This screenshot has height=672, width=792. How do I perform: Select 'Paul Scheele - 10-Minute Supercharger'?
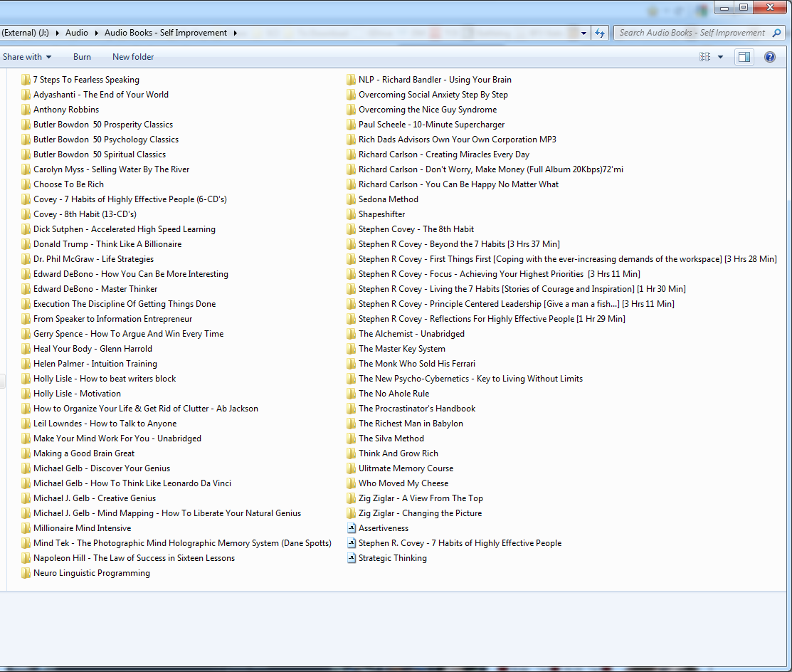[432, 125]
